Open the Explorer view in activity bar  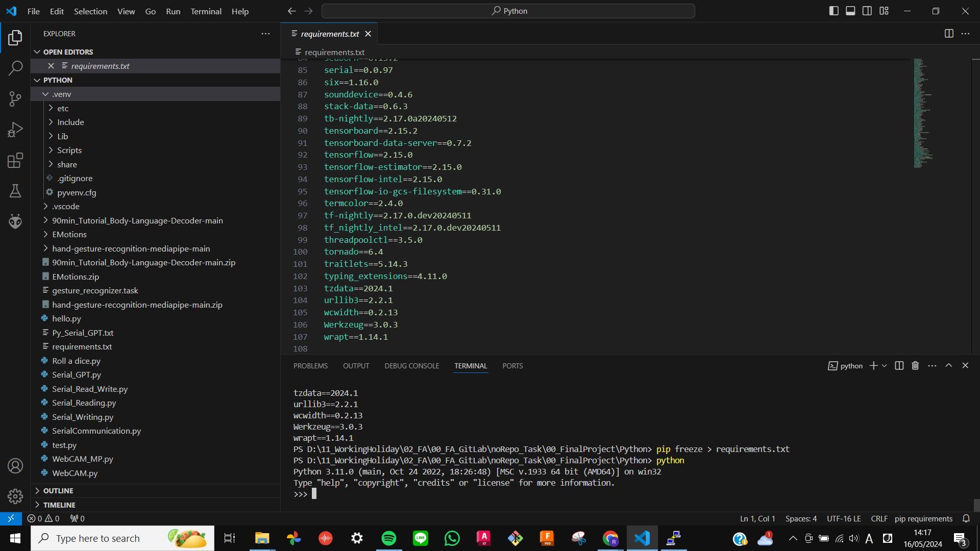pyautogui.click(x=15, y=37)
